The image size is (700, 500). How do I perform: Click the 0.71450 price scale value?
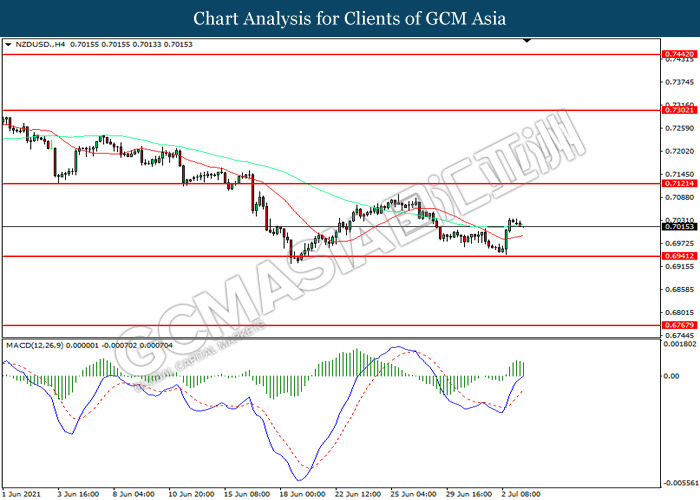(679, 174)
